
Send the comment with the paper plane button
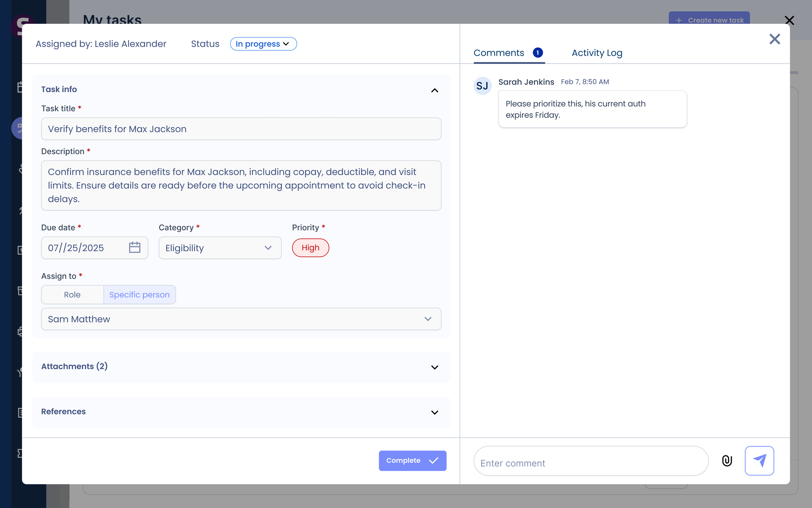coord(759,461)
